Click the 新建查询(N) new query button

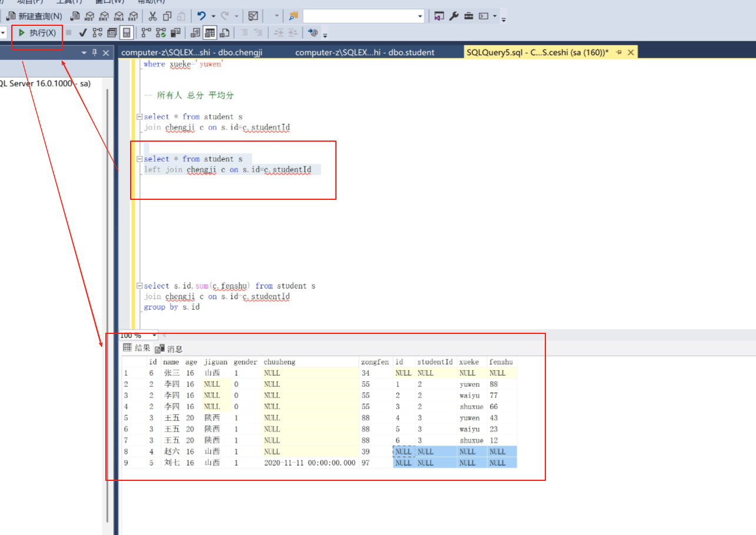(x=35, y=16)
